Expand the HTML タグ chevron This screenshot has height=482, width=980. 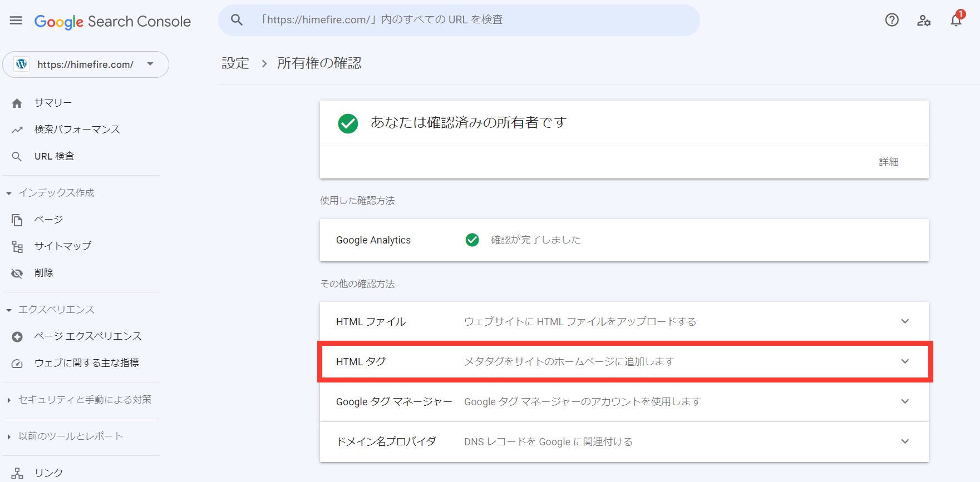pyautogui.click(x=905, y=361)
